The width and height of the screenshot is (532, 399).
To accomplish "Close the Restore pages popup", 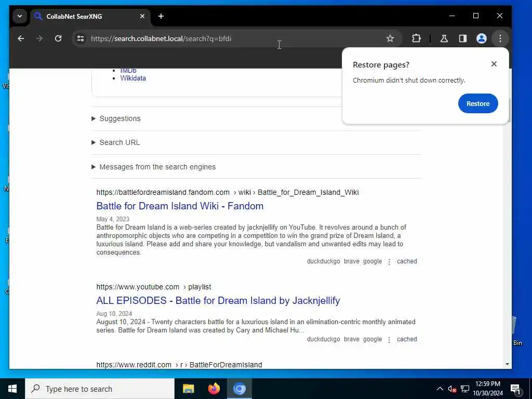I will pyautogui.click(x=494, y=64).
